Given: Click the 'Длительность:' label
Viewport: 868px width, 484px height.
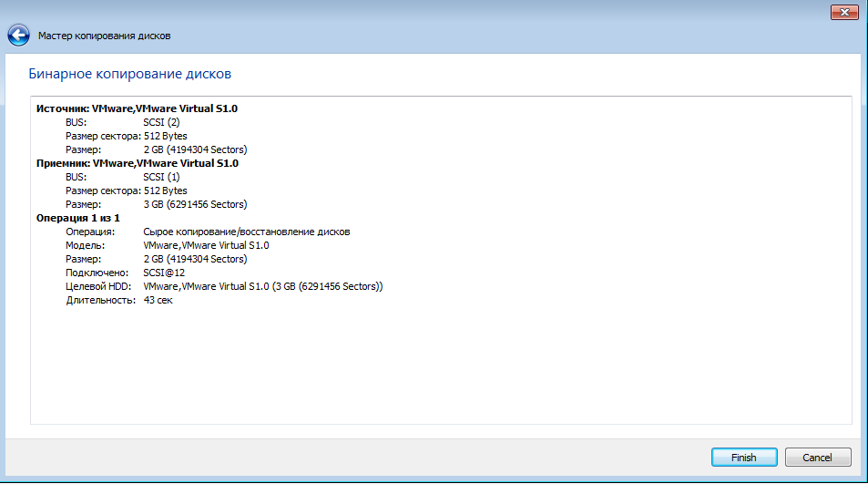Looking at the screenshot, I should click(x=101, y=300).
